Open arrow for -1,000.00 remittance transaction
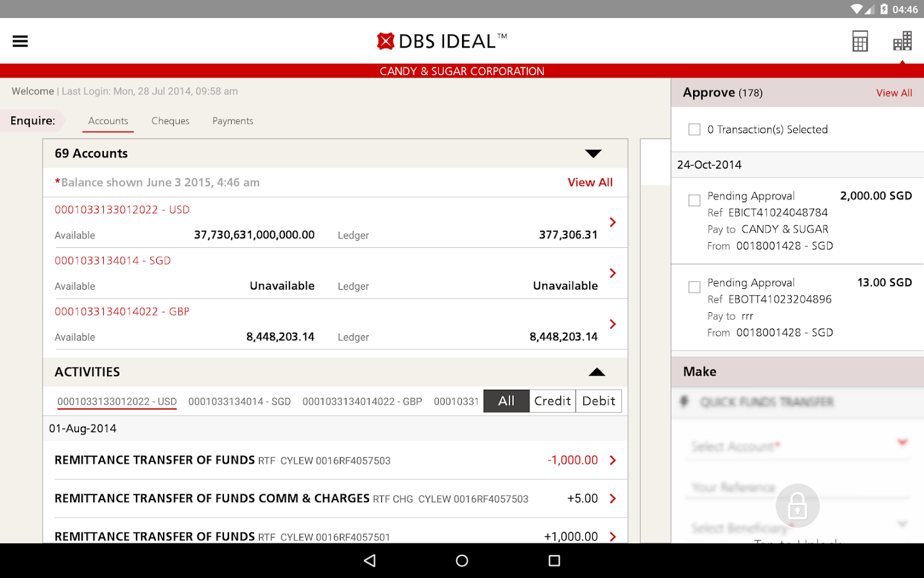The height and width of the screenshot is (578, 924). pyautogui.click(x=613, y=460)
